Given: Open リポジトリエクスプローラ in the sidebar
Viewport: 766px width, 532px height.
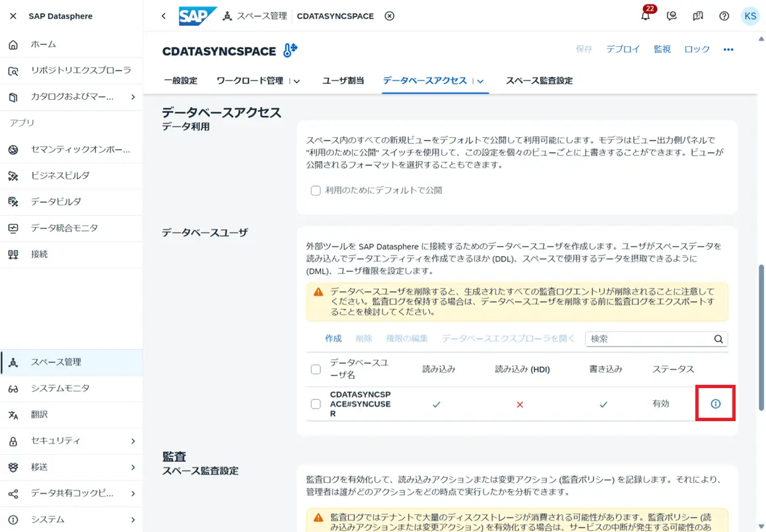Looking at the screenshot, I should (x=71, y=71).
